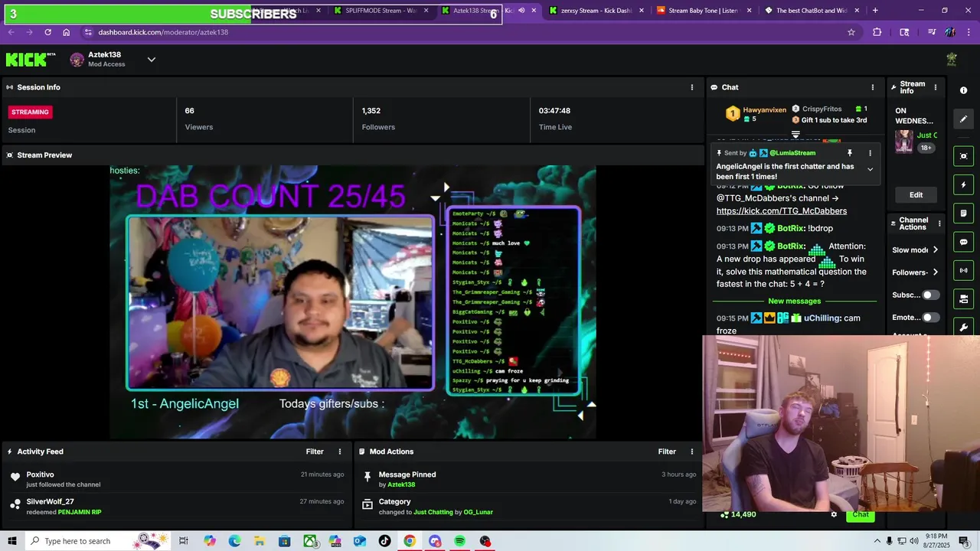Open Activity Feed Filter

(315, 452)
